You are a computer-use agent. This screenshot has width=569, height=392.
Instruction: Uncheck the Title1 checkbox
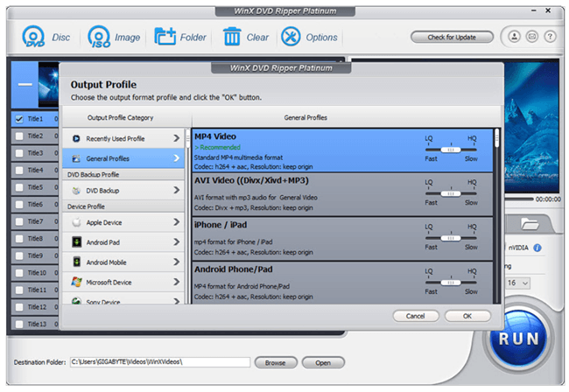coord(19,119)
